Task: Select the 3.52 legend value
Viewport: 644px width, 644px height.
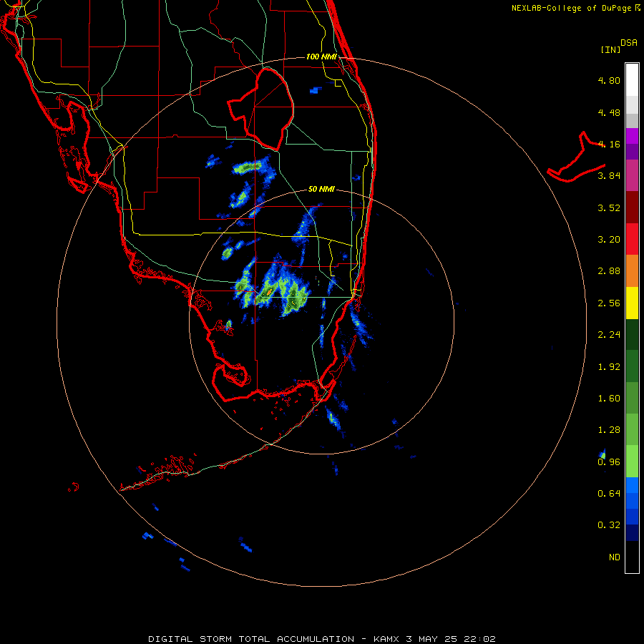Action: (609, 208)
